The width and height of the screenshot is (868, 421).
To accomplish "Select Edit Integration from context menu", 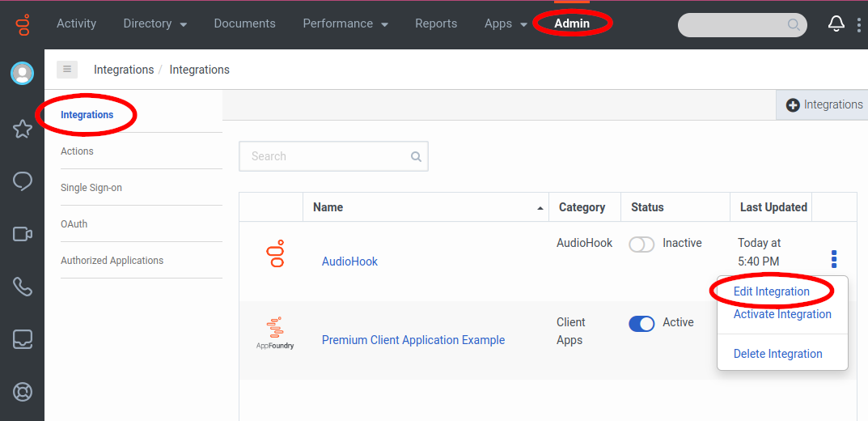I will (x=771, y=291).
